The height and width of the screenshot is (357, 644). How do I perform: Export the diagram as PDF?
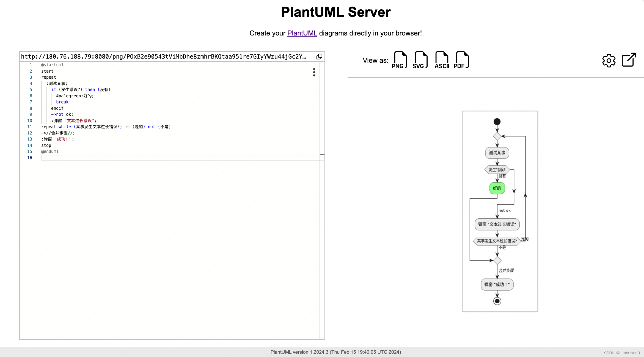461,60
